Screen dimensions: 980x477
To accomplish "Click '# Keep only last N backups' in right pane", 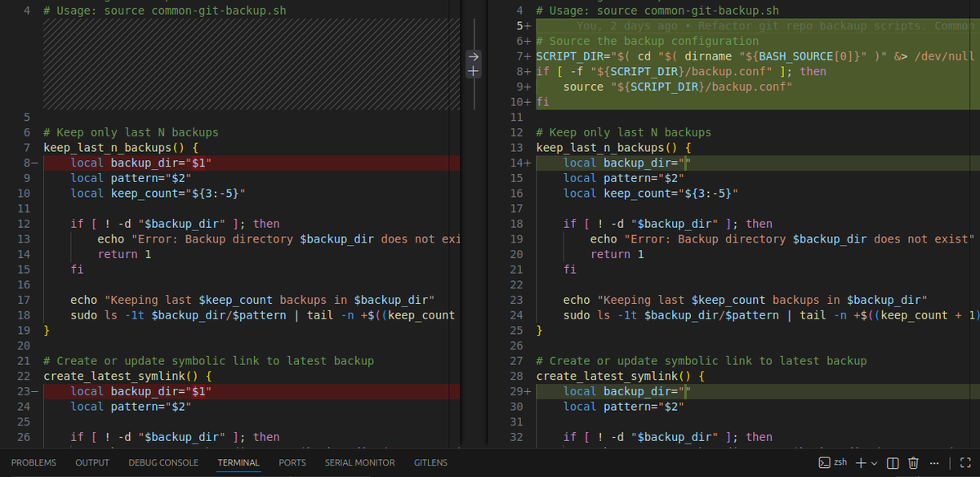I will [623, 132].
